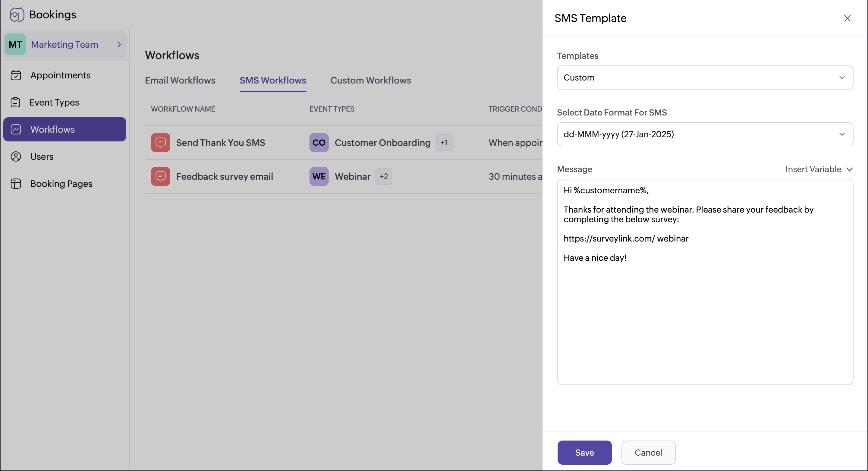The width and height of the screenshot is (868, 471).
Task: Click the Feedback survey email chat icon
Action: click(160, 176)
